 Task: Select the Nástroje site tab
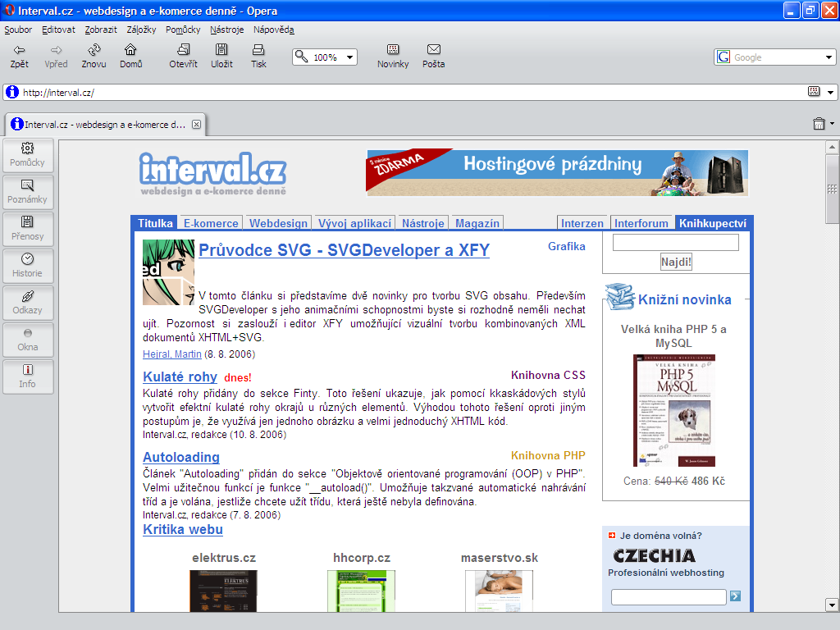pyautogui.click(x=423, y=223)
